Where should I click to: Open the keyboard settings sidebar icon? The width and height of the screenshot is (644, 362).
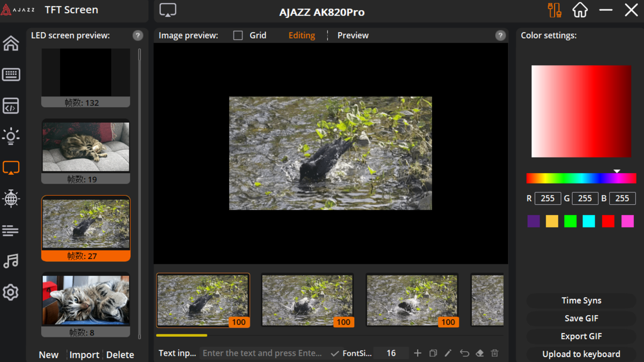pyautogui.click(x=11, y=75)
